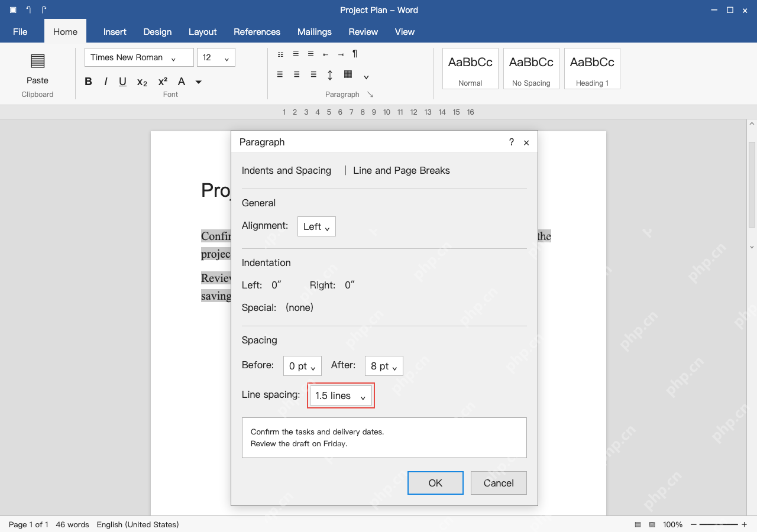The height and width of the screenshot is (532, 757).
Task: Click the zoom slider in the status bar
Action: coord(719,524)
